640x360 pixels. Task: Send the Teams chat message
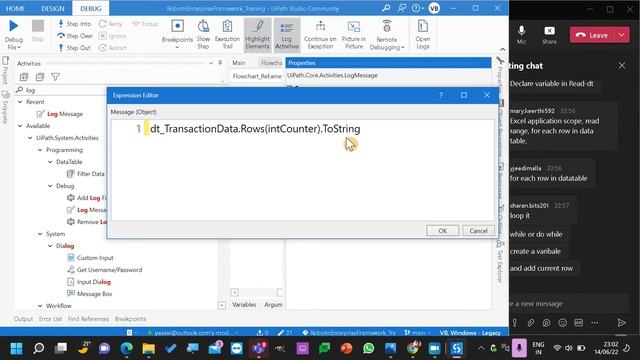coord(621,323)
